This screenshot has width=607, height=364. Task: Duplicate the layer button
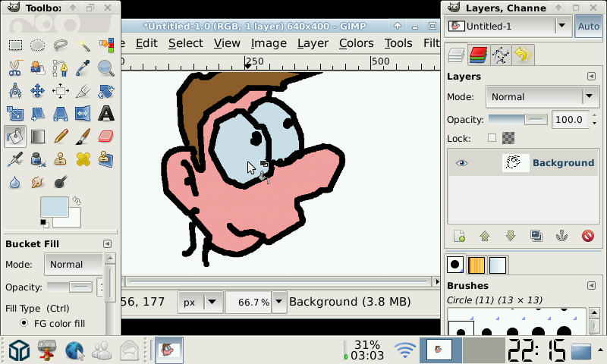(x=536, y=236)
